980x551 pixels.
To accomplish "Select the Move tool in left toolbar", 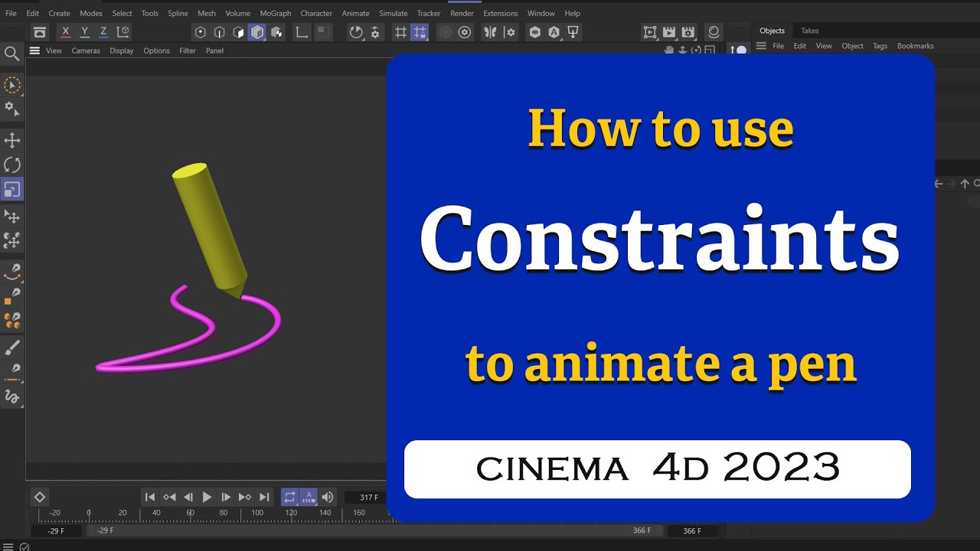I will 11,140.
